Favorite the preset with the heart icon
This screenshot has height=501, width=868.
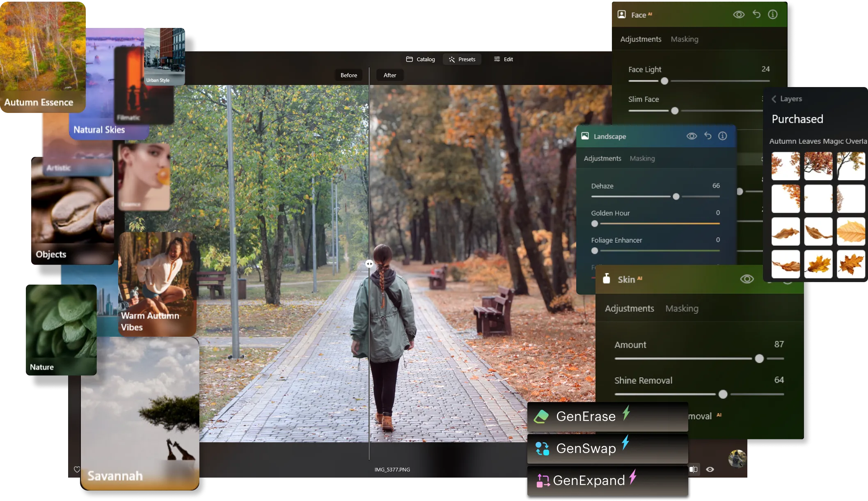coord(77,469)
